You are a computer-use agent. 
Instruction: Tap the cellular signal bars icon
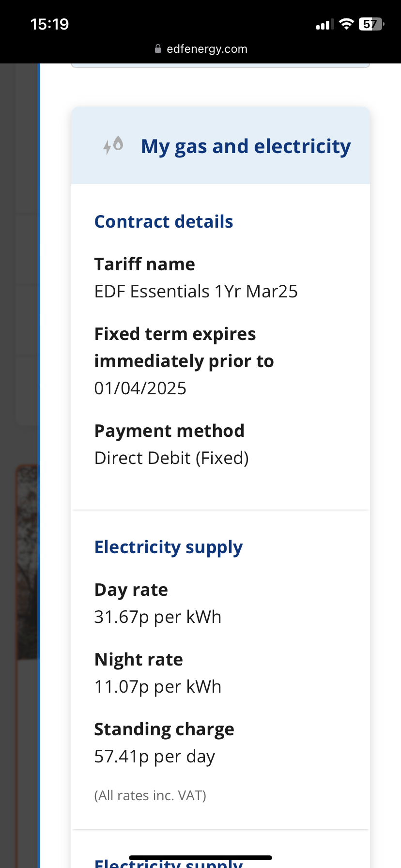(325, 25)
